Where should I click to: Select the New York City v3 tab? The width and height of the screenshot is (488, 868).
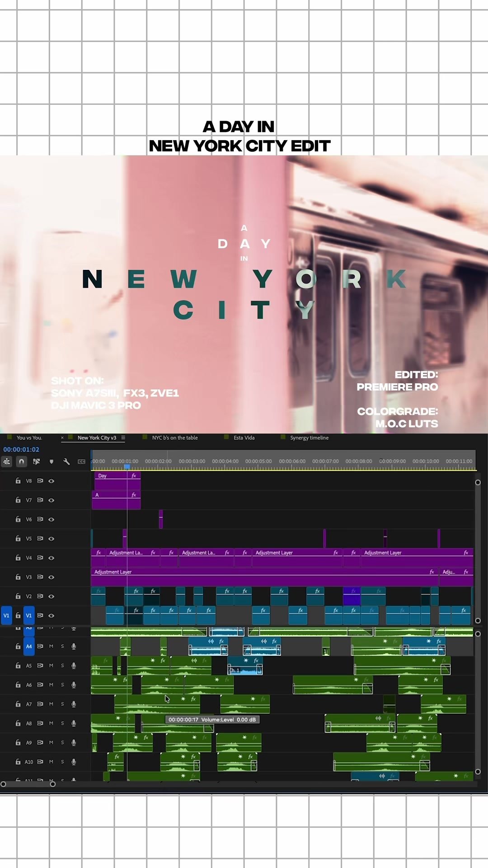(97, 438)
